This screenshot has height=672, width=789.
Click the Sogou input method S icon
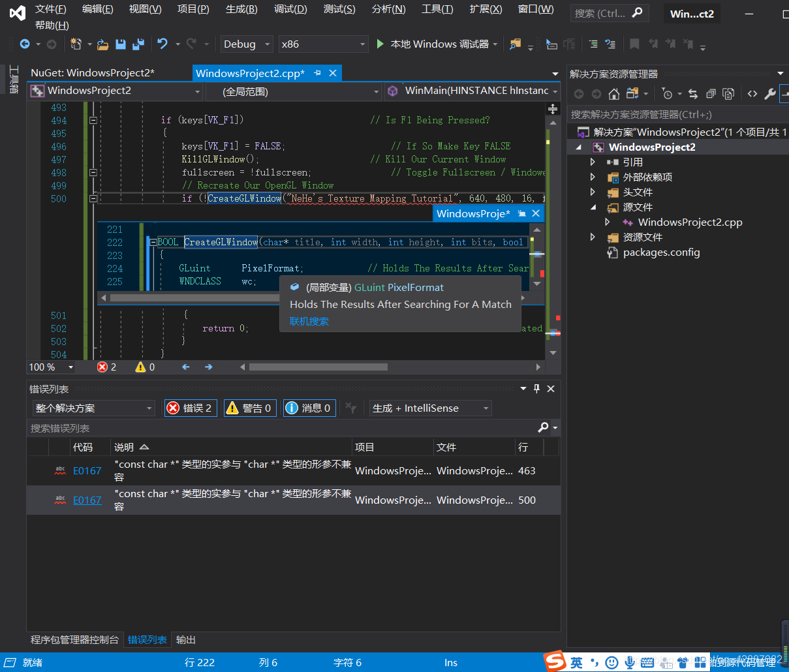click(x=555, y=661)
